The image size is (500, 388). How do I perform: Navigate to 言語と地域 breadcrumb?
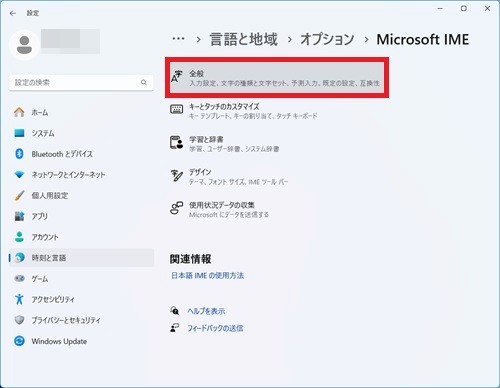coord(244,39)
